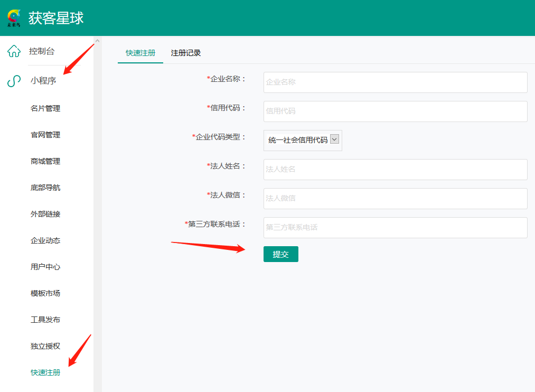535x392 pixels.
Task: Click the 获客星球 logo icon
Action: point(14,18)
